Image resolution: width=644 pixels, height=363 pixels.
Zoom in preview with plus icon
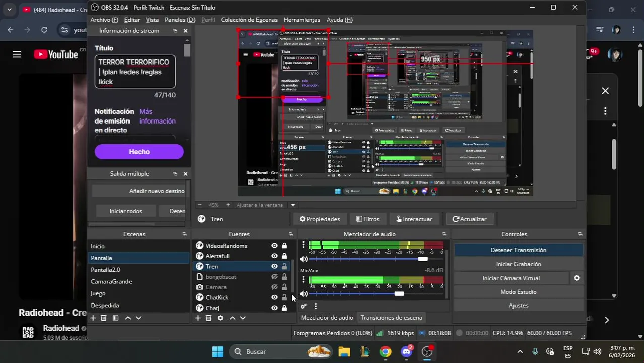(228, 205)
